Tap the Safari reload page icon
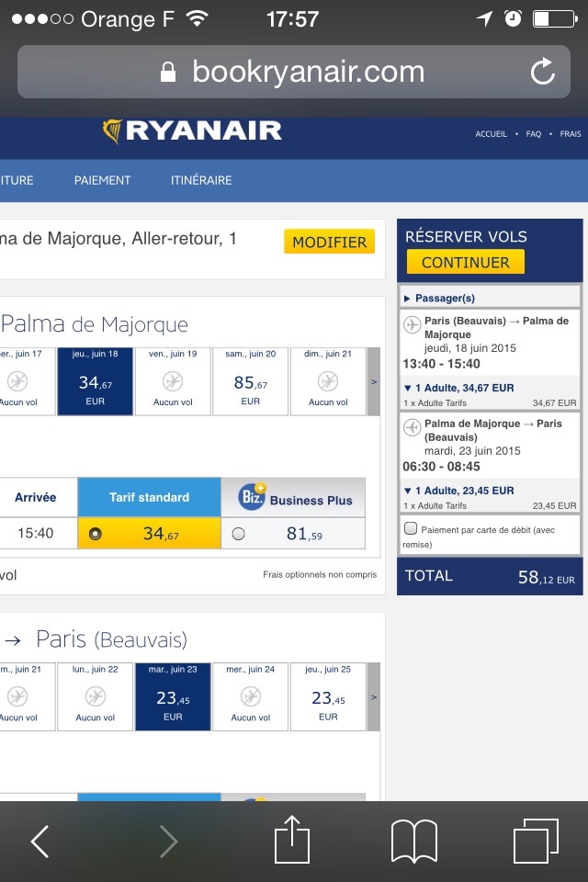Image resolution: width=588 pixels, height=882 pixels. [x=543, y=72]
